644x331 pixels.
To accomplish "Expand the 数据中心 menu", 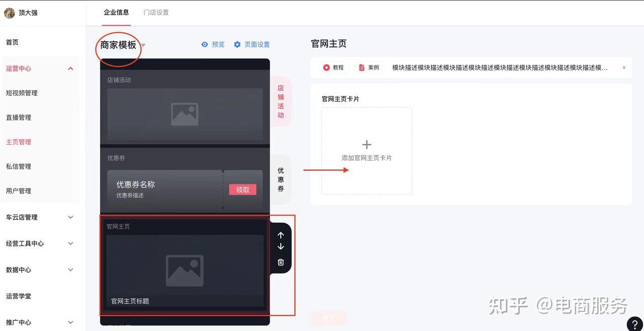I will 70,270.
